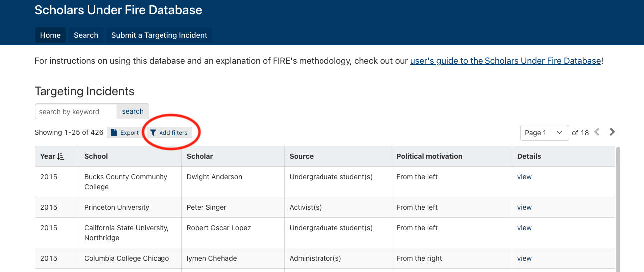This screenshot has height=272, width=644.
Task: View details for Dwight Anderson
Action: point(524,177)
